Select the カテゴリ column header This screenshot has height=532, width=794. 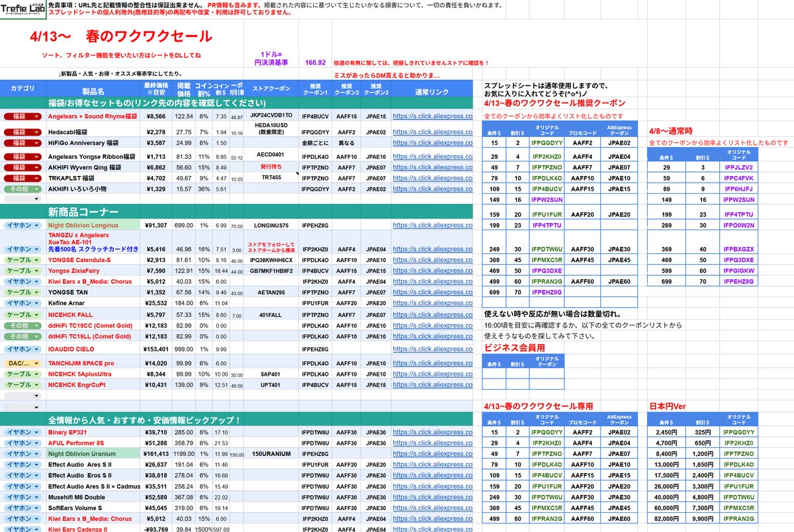click(x=22, y=88)
